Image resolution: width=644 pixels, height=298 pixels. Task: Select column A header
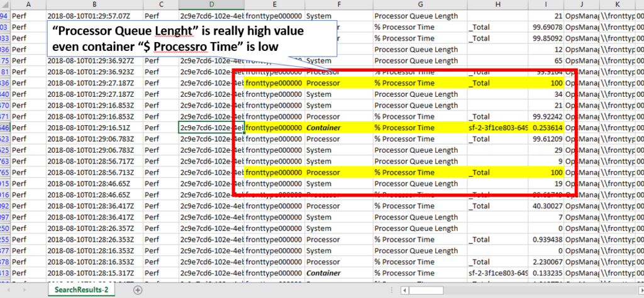point(28,4)
